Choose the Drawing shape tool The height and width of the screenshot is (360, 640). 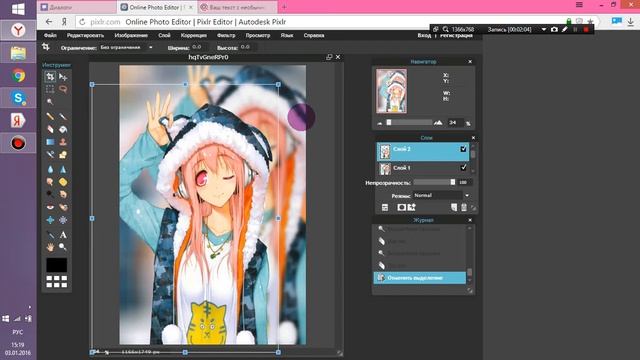[x=63, y=155]
